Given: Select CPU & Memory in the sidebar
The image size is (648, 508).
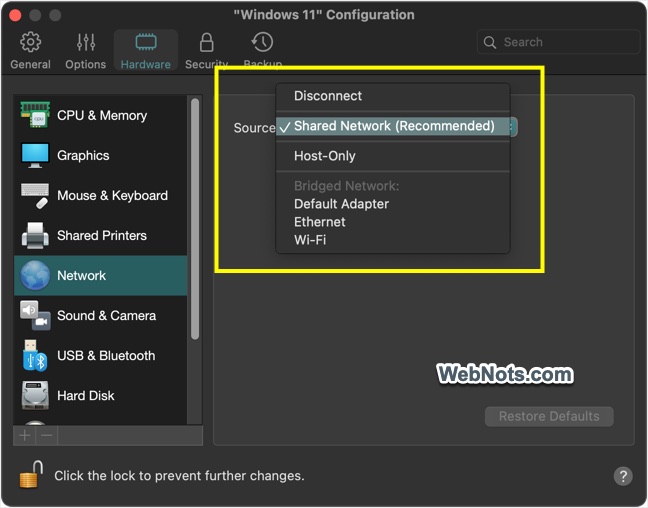Looking at the screenshot, I should pos(102,115).
